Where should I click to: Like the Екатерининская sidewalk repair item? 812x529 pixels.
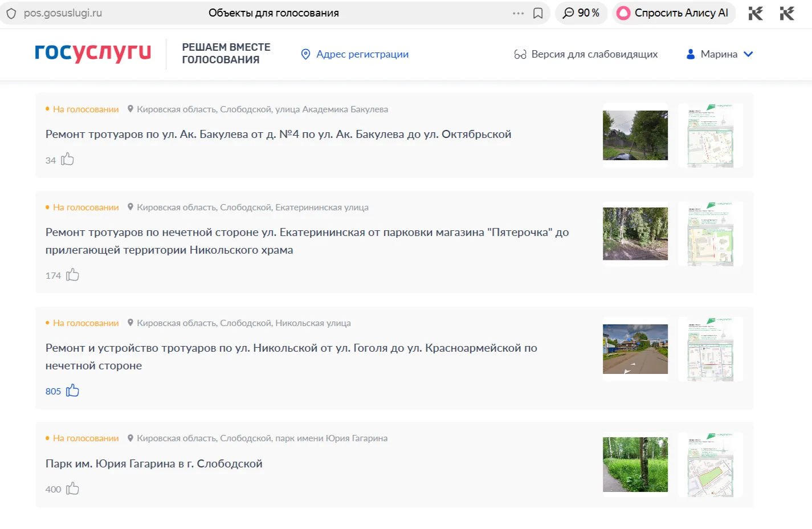(72, 275)
